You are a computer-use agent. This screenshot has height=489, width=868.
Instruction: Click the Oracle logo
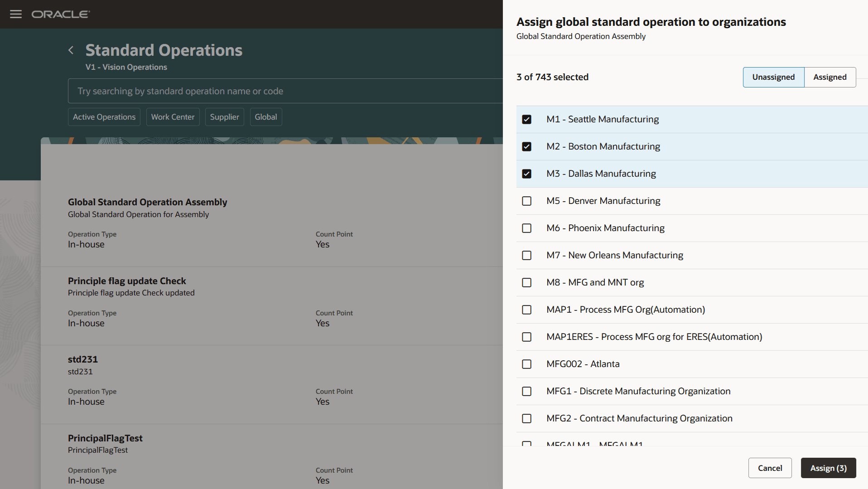61,14
